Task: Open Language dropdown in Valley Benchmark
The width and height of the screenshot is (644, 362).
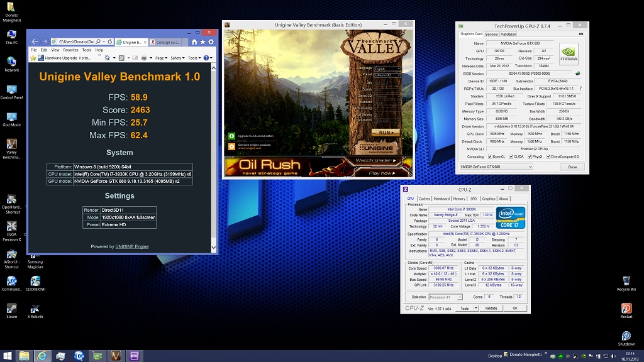Action: click(387, 69)
